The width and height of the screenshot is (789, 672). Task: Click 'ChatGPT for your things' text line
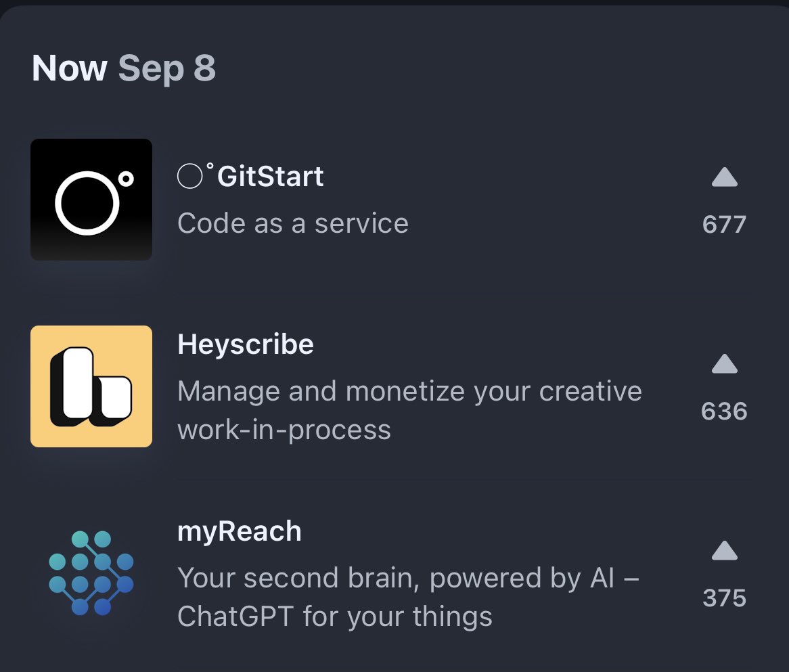(335, 617)
